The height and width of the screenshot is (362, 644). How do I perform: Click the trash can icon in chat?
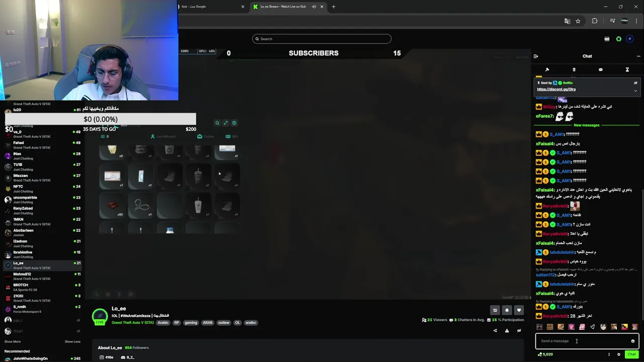coord(574,70)
